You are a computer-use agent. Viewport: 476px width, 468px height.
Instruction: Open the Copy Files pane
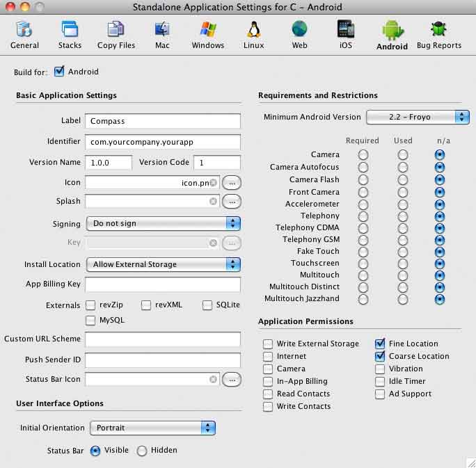[116, 34]
